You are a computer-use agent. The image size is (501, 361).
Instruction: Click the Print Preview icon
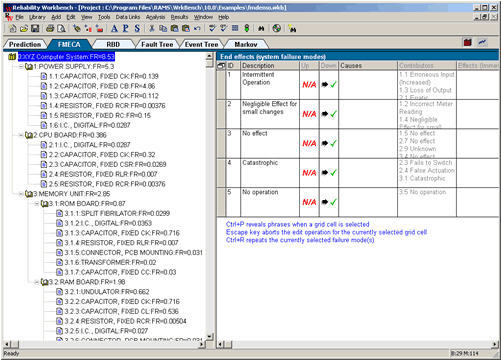[61, 29]
